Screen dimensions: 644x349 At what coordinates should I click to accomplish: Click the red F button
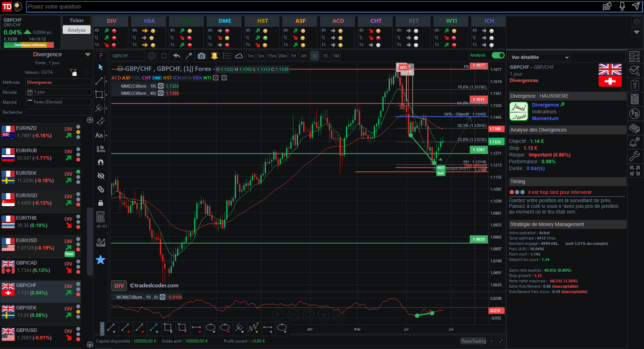point(100,55)
